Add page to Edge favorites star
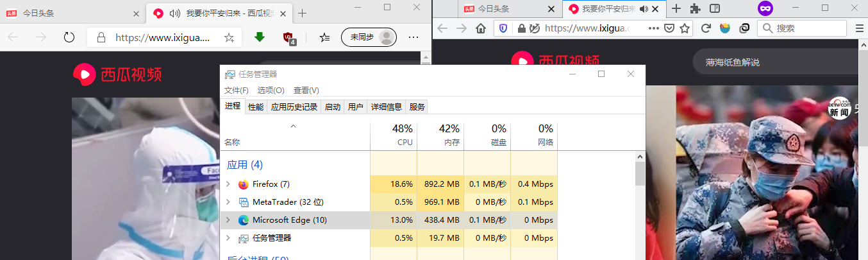 229,37
